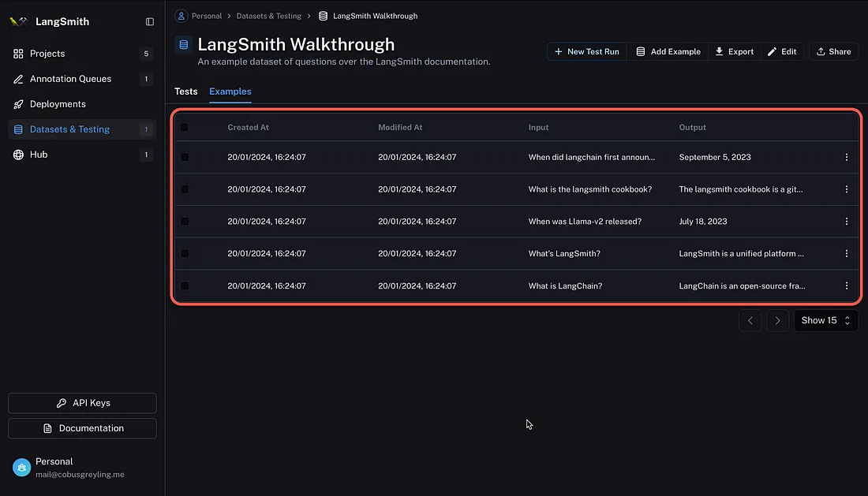
Task: Share the dataset
Action: click(834, 51)
